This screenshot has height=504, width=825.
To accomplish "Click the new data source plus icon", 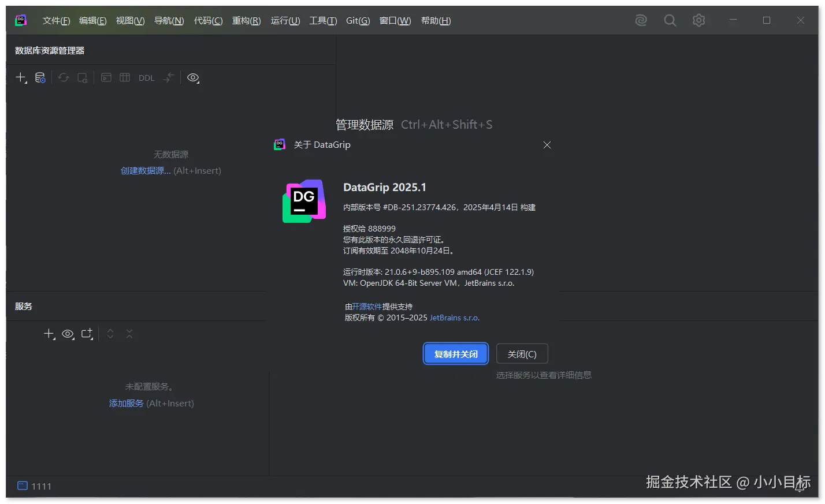I will click(x=21, y=77).
